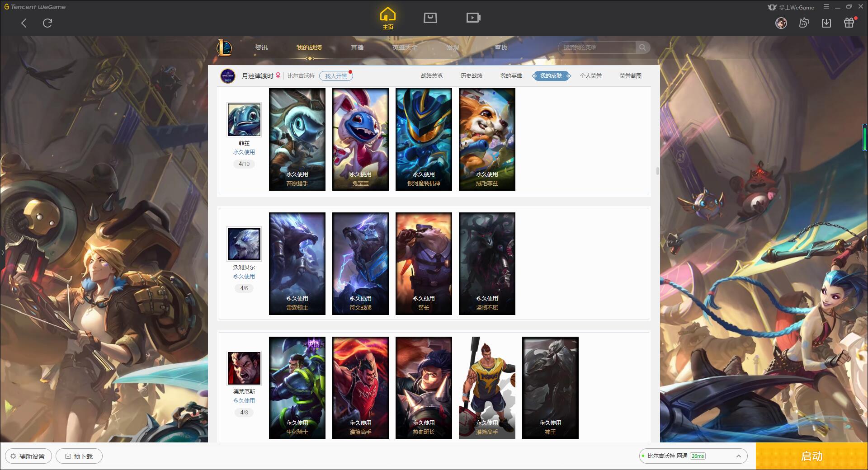This screenshot has width=868, height=470.
Task: Open the 查找 tab
Action: (x=500, y=47)
